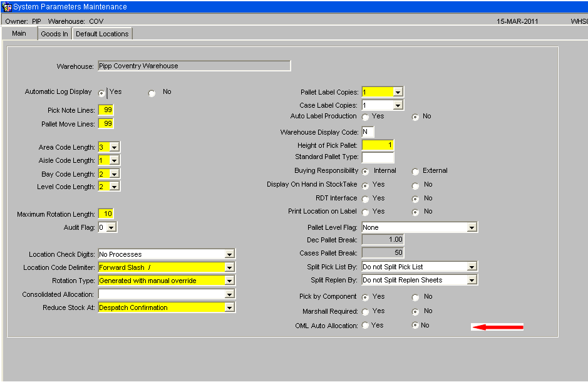Open the Pallet Level Flag dropdown

472,227
